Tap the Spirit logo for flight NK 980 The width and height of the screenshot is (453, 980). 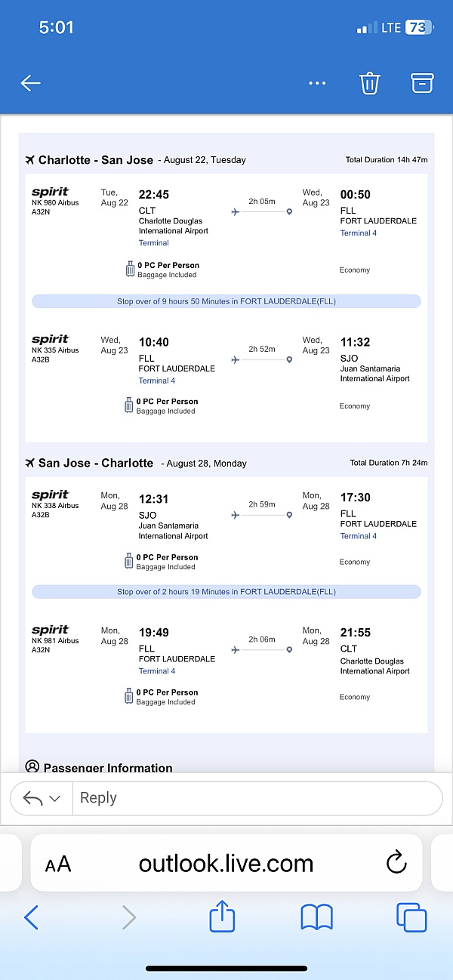(50, 193)
